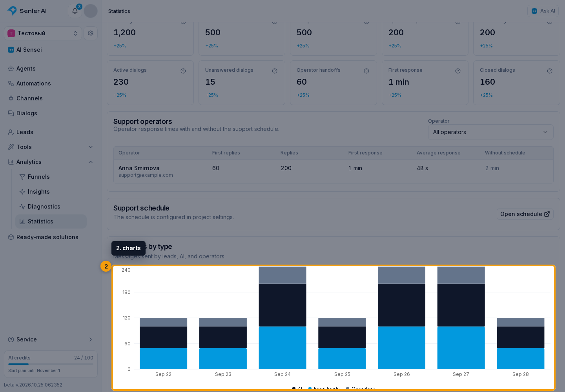Open the Тестовый project switcher
Image resolution: width=565 pixels, height=392 pixels.
click(x=43, y=33)
